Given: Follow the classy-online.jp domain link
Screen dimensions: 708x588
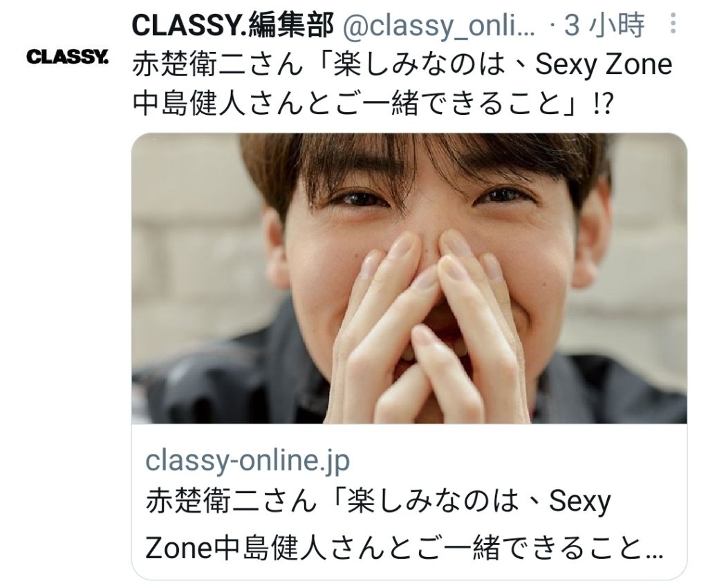Looking at the screenshot, I should point(248,461).
